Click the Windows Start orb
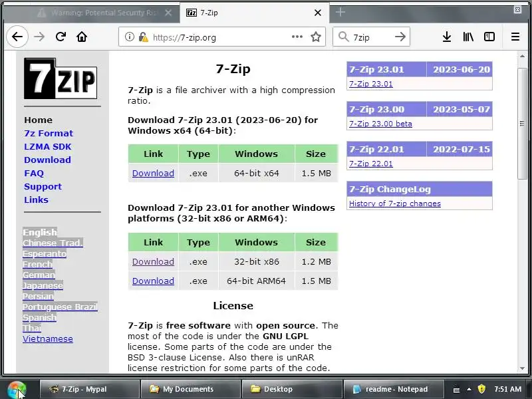The height and width of the screenshot is (399, 532). [17, 390]
